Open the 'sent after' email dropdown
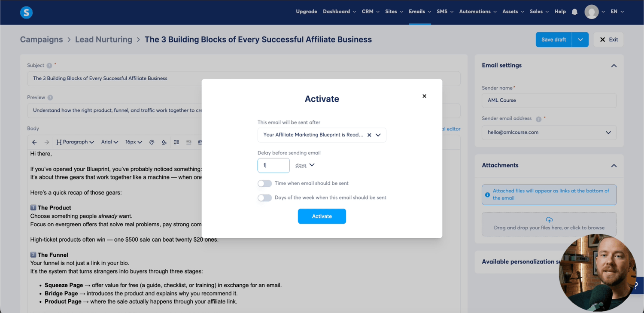 tap(378, 135)
